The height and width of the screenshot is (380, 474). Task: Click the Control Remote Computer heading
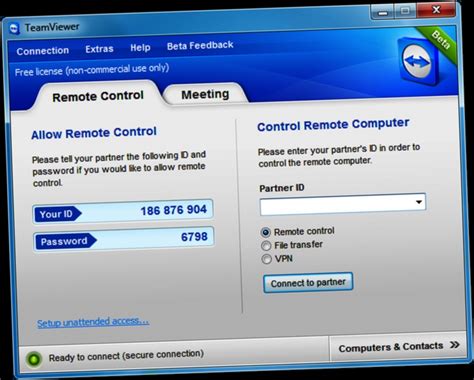pos(333,125)
